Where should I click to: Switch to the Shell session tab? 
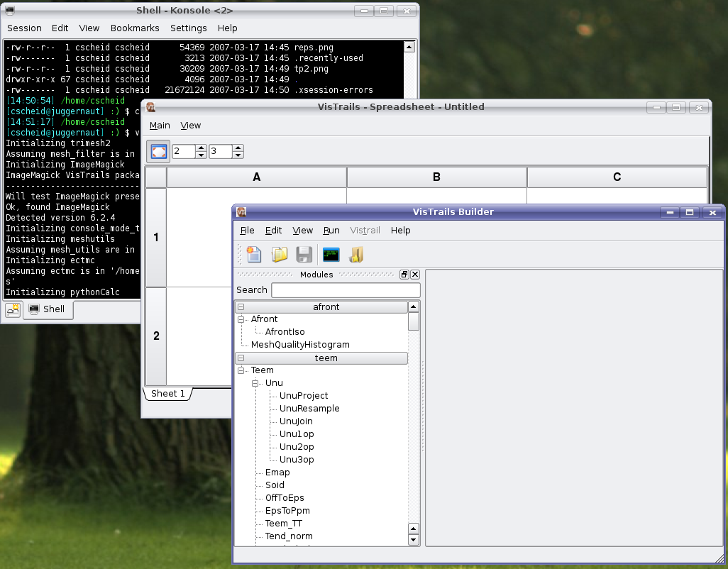48,309
